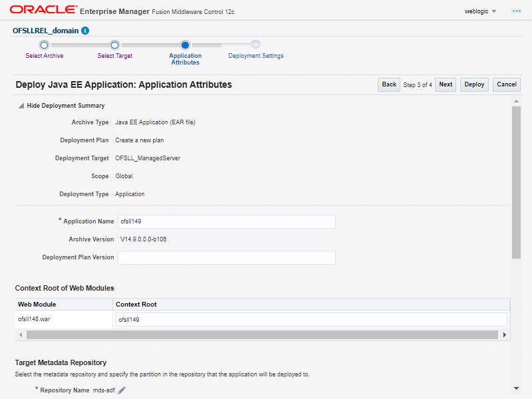Click the table's horizontal scroll left arrow
The width and height of the screenshot is (532, 399).
pos(21,335)
